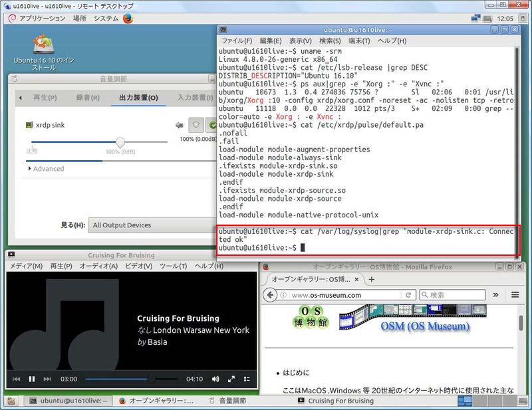Open the 再生(P) menu in the media player
This screenshot has width=532, height=410.
[61, 266]
